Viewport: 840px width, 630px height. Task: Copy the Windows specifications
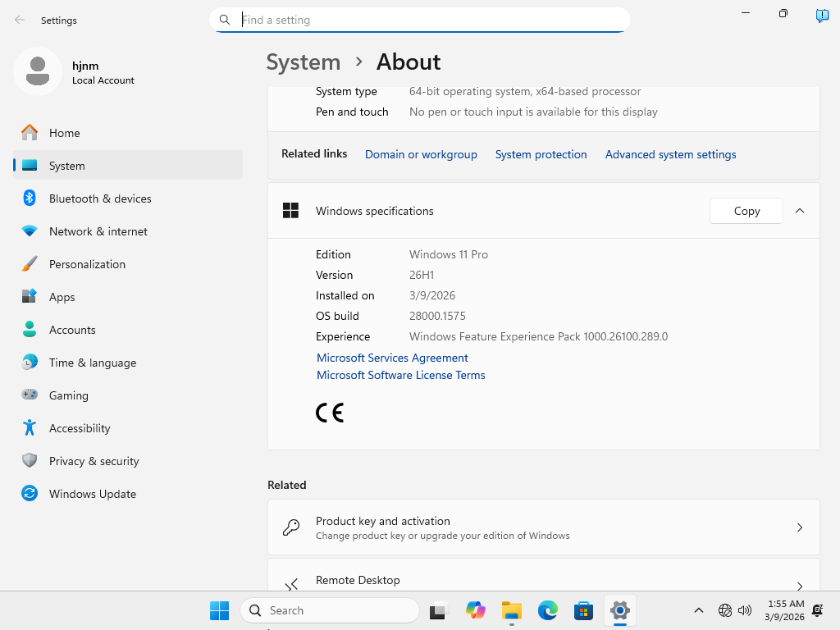[x=746, y=211]
